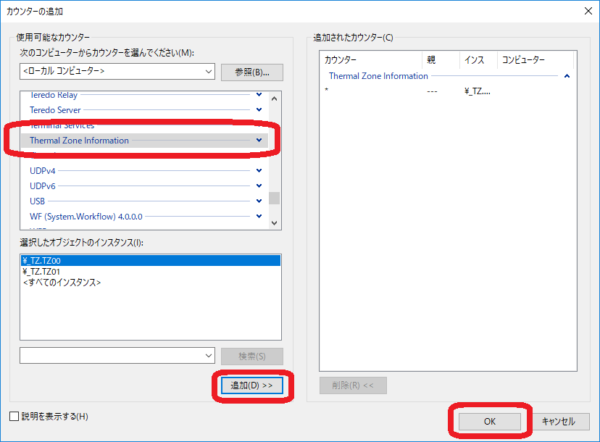Screen dimensions: 600x442
Task: Select the ¥_TZ.TZ01 instance
Action: pyautogui.click(x=49, y=271)
